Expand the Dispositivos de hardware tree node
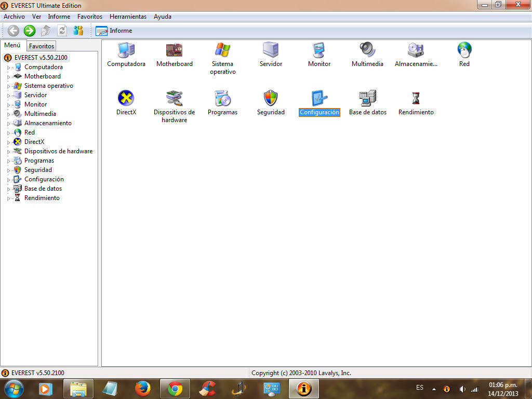532x399 pixels. coord(8,151)
